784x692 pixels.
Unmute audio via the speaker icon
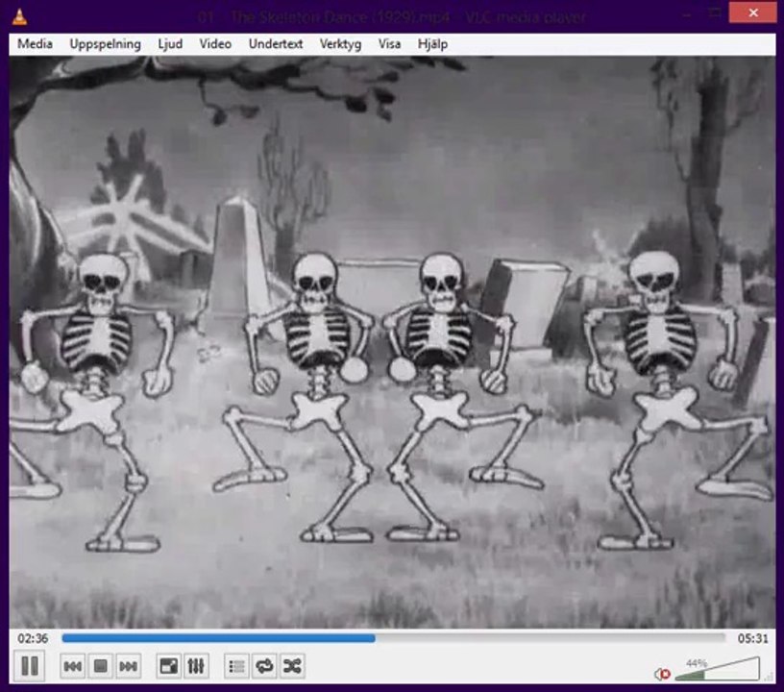pyautogui.click(x=663, y=674)
